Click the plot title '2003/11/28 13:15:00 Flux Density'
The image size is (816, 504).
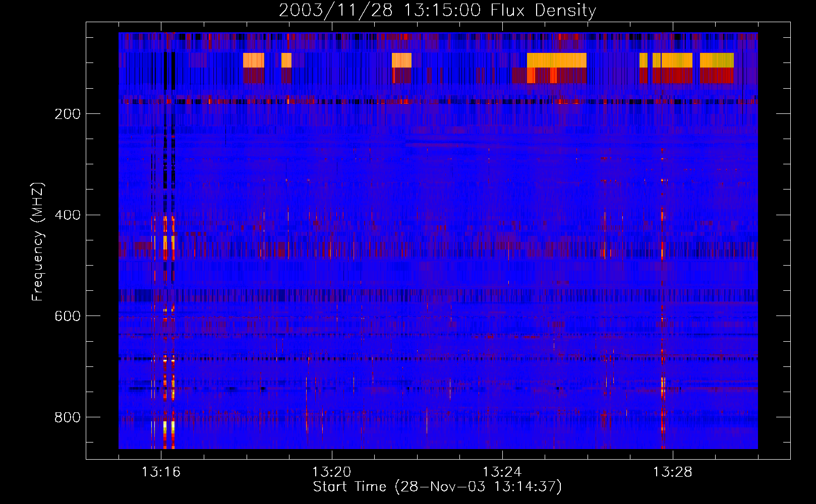pos(437,10)
